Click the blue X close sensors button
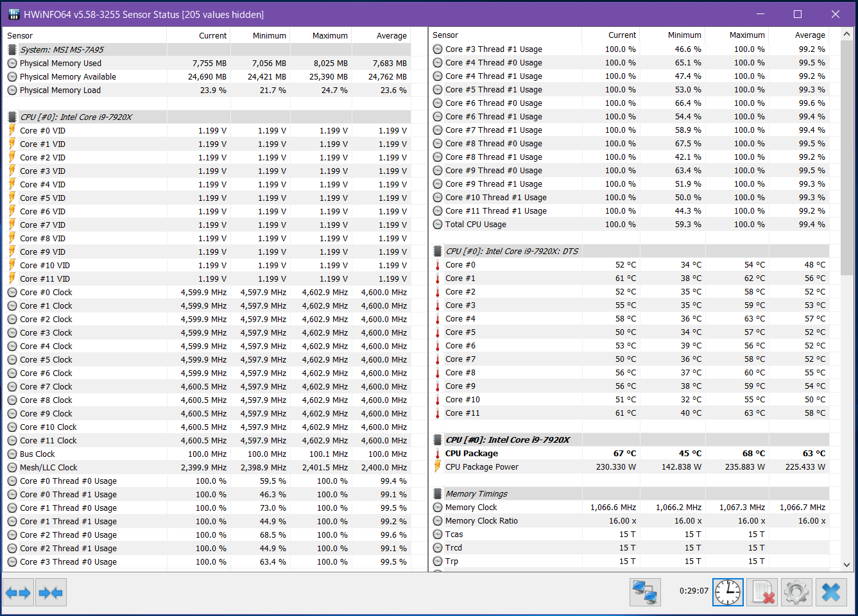Screen dimensions: 858x616 (x=831, y=592)
